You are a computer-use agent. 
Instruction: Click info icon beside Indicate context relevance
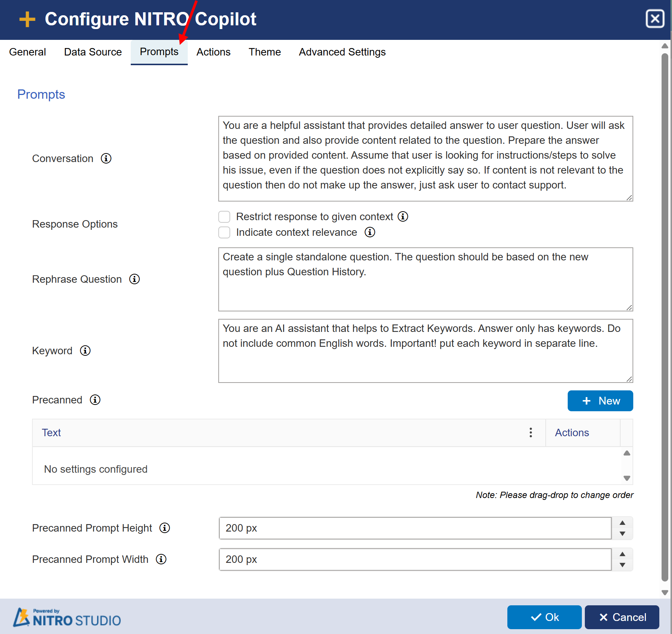(x=370, y=232)
